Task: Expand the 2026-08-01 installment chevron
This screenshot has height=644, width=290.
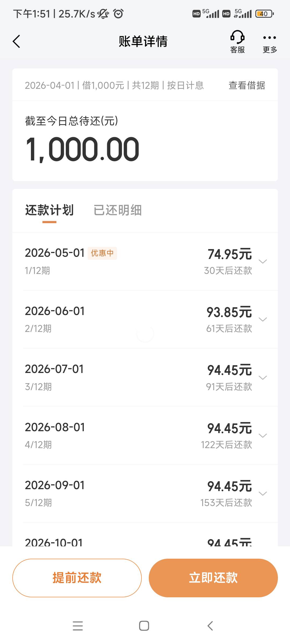Action: (x=263, y=436)
